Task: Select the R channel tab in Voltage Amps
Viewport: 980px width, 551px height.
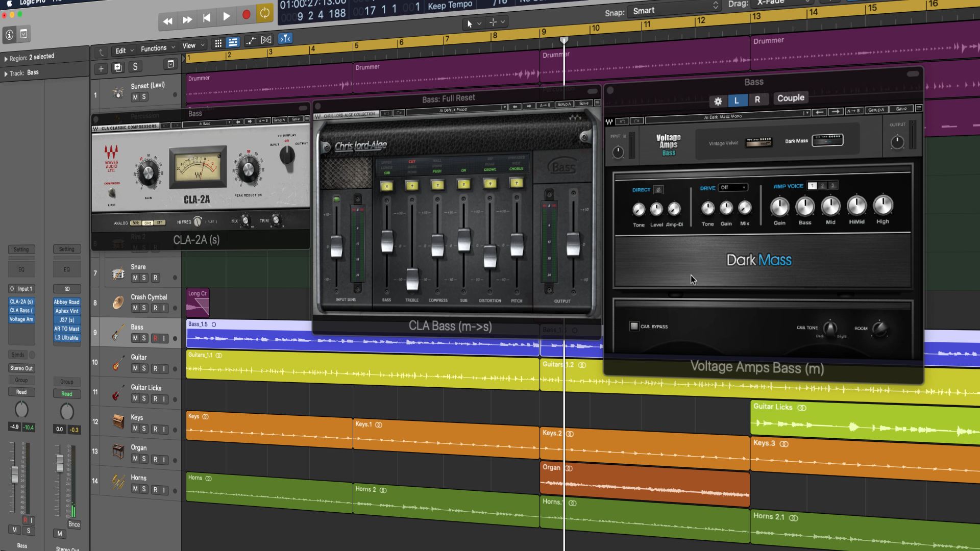Action: point(757,99)
